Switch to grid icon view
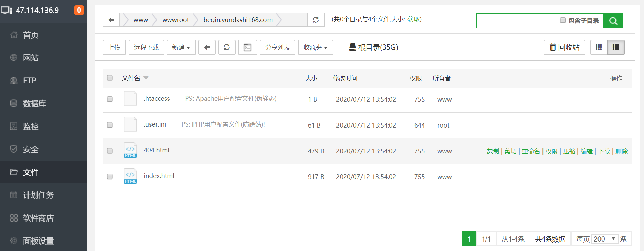 click(599, 47)
